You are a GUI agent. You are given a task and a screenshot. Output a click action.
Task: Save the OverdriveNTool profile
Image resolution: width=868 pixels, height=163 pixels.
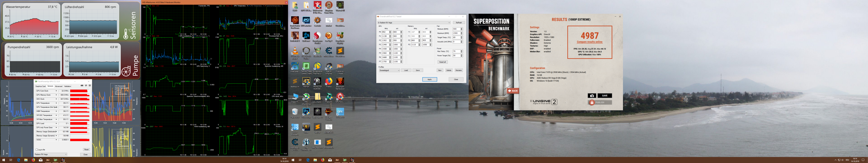click(x=418, y=70)
